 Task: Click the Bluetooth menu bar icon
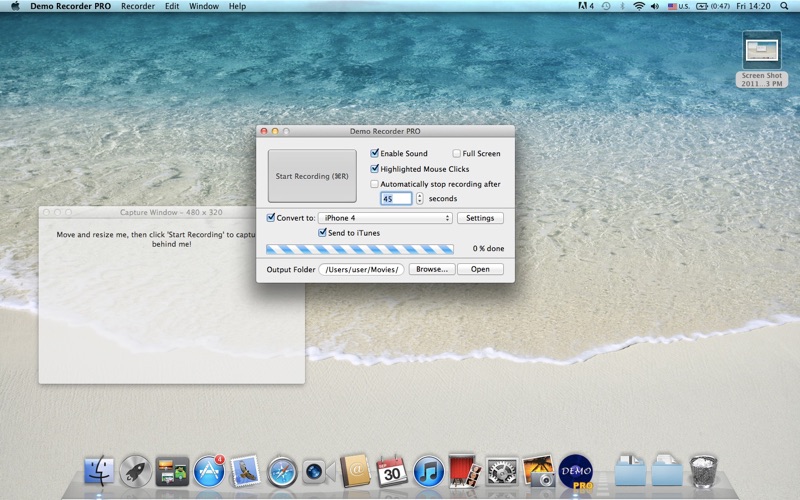622,6
